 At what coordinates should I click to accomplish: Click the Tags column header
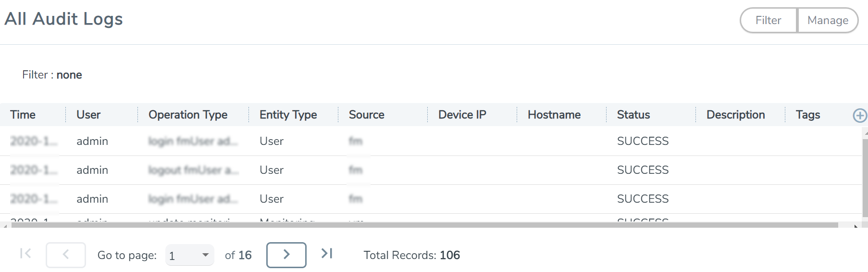(807, 115)
